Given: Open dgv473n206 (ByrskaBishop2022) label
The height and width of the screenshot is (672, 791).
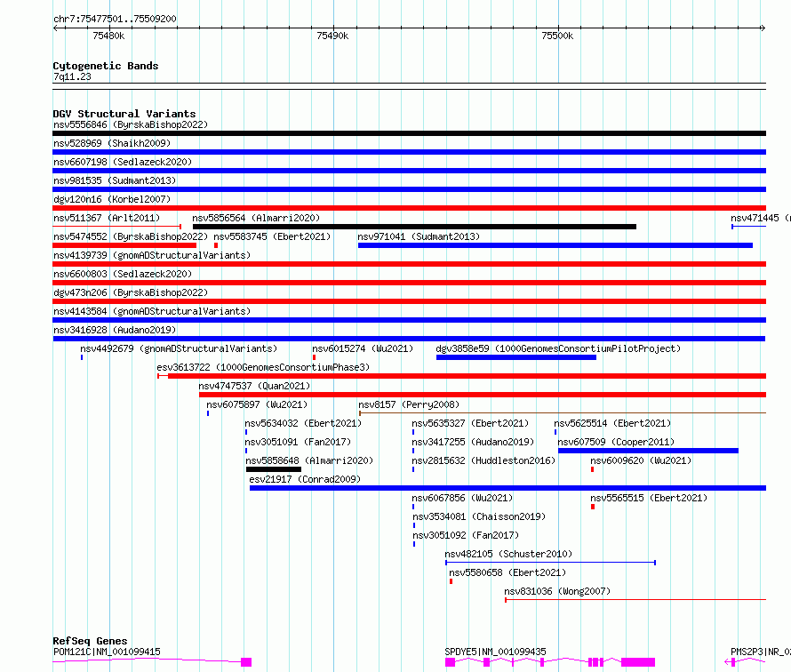Looking at the screenshot, I should (x=131, y=292).
